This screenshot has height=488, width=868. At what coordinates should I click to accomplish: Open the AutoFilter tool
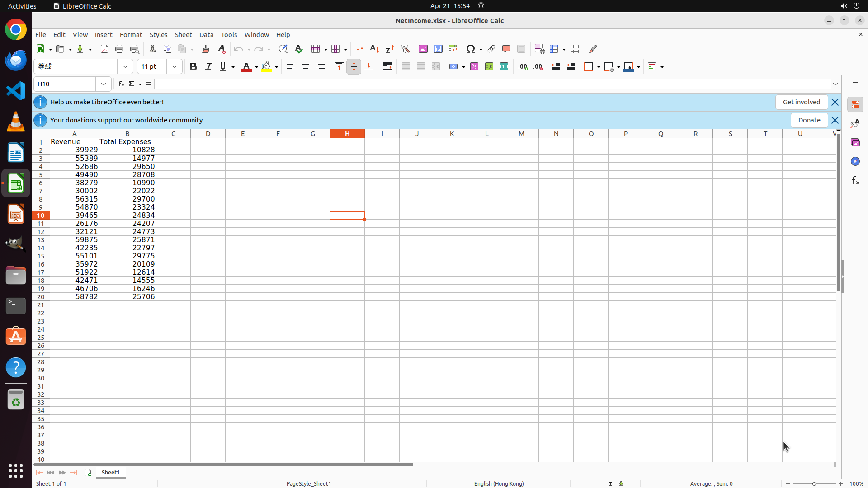click(x=405, y=49)
